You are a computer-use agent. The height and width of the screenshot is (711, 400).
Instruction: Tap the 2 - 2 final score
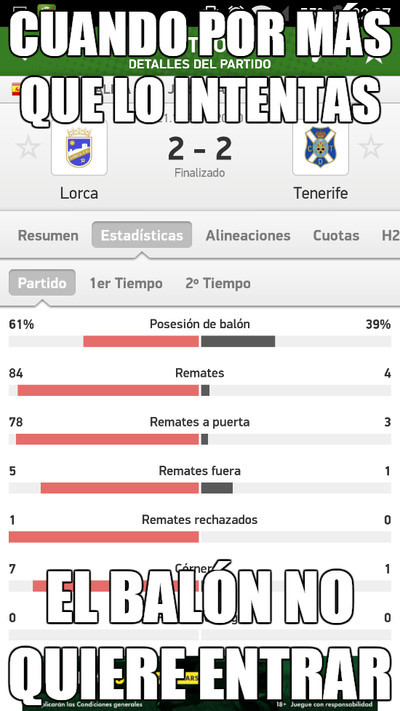[200, 150]
